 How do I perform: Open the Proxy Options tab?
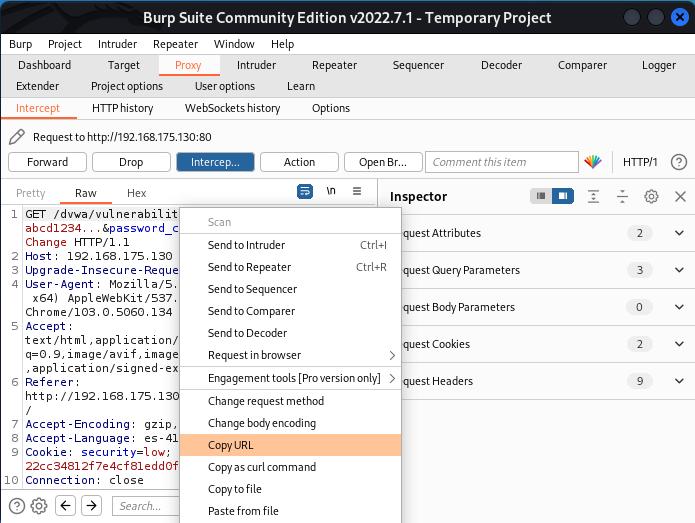(x=331, y=108)
